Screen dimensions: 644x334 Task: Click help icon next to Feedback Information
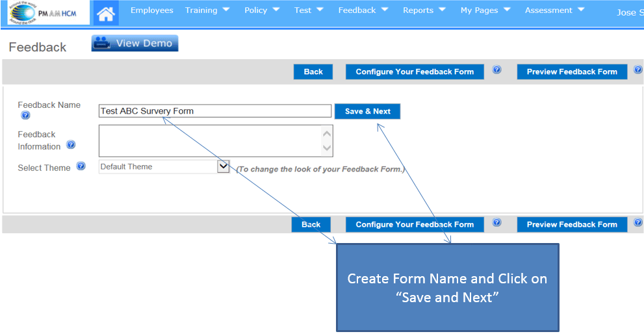71,145
